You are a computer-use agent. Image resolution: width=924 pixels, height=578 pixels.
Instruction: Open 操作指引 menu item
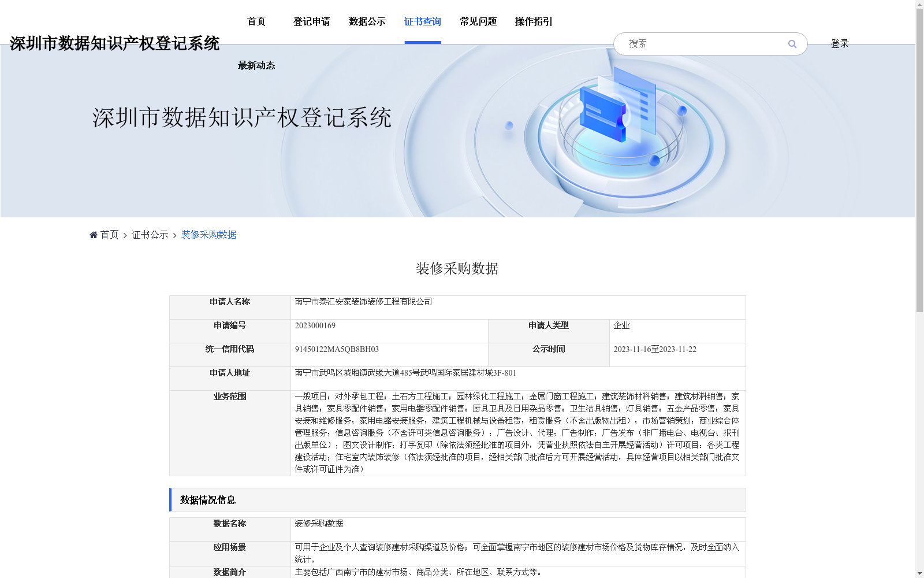534,22
